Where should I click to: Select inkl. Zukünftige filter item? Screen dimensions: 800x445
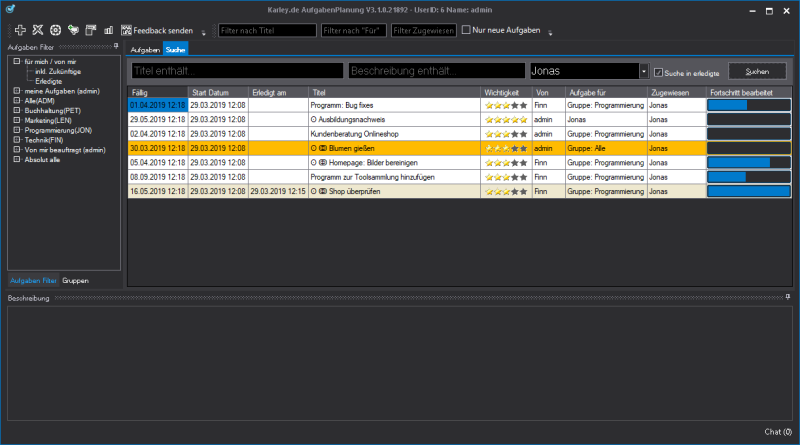58,71
